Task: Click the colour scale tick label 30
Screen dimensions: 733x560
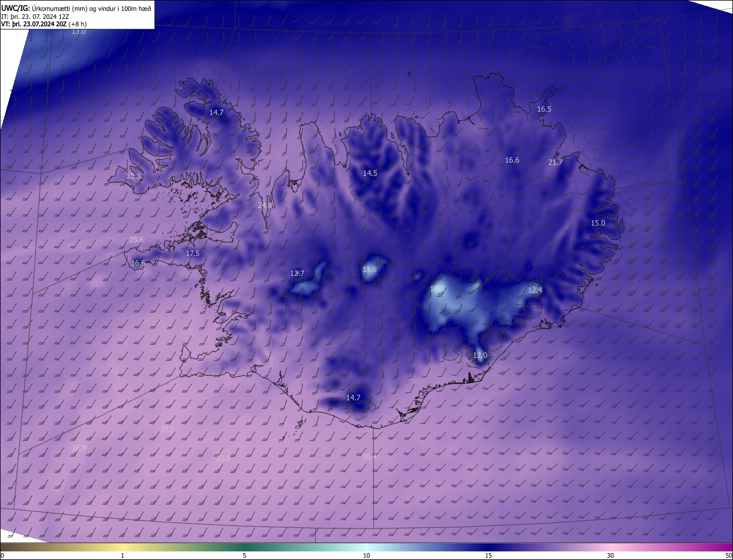Action: tap(610, 555)
